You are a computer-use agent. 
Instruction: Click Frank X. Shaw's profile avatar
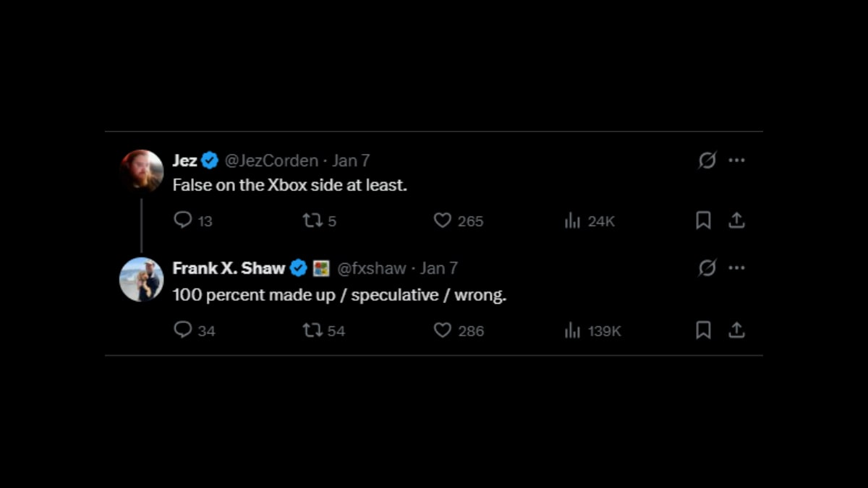pyautogui.click(x=142, y=279)
